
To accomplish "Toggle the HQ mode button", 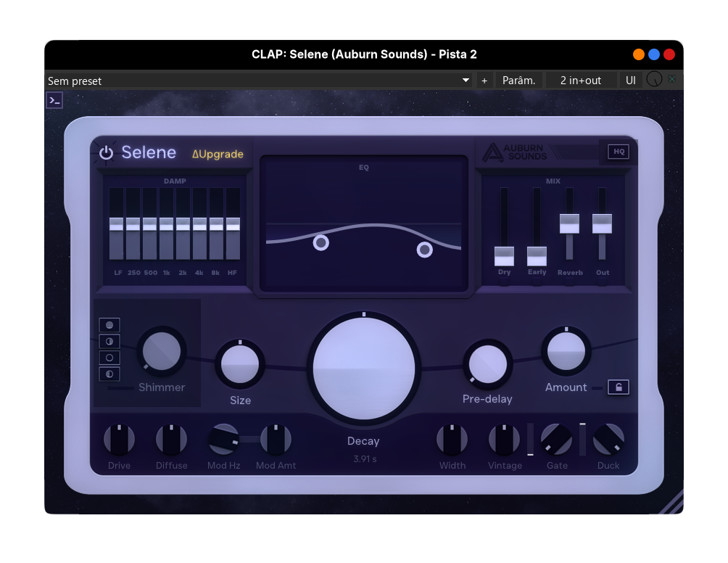I will [x=619, y=152].
